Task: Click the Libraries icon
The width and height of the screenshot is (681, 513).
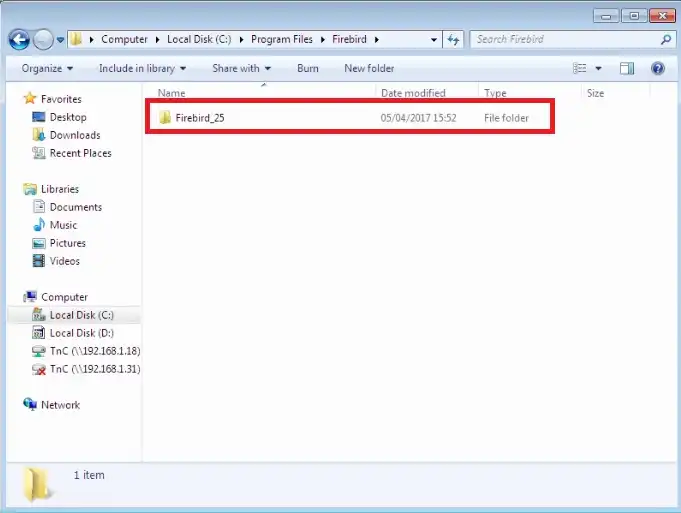Action: (30, 189)
